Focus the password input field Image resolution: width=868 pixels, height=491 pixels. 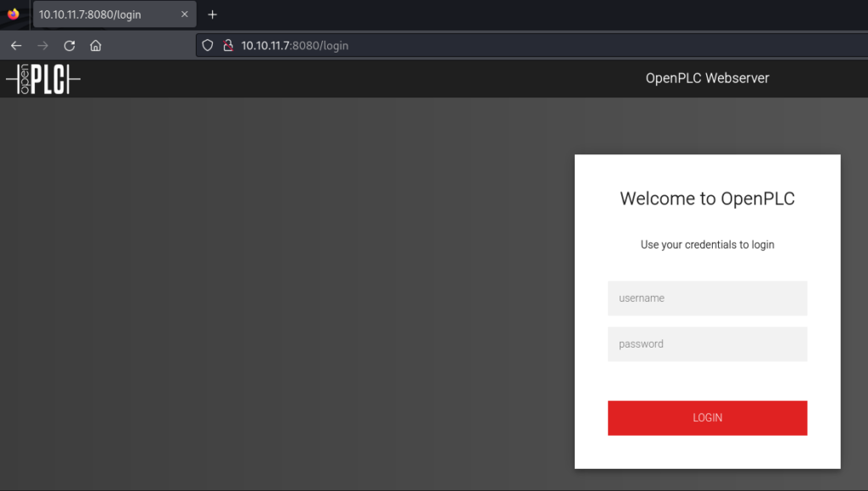707,344
